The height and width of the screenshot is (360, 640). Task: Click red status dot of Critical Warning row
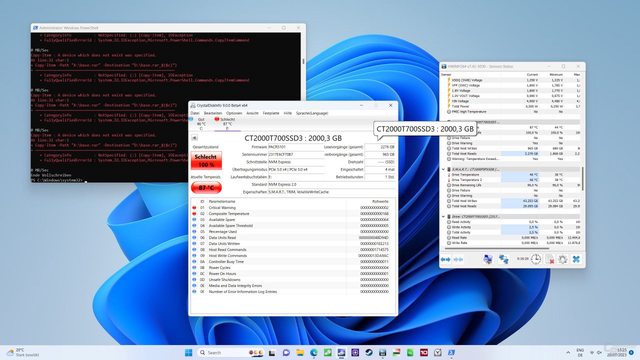[194, 208]
